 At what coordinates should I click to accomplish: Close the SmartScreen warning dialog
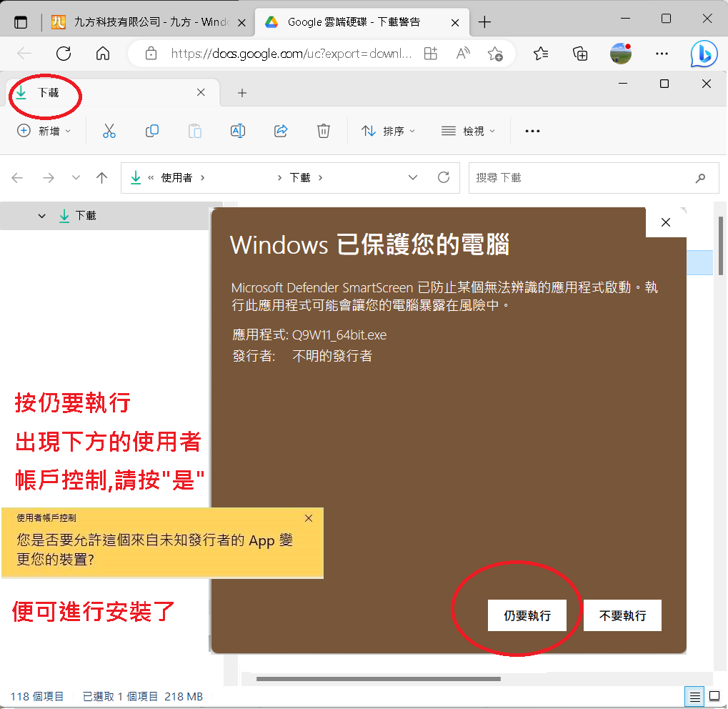pyautogui.click(x=665, y=222)
